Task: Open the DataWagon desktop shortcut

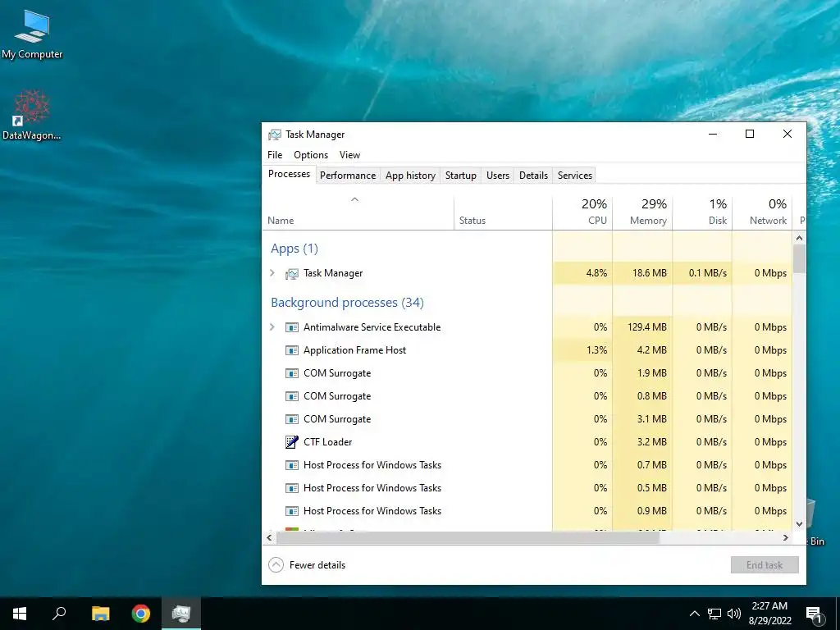Action: pos(32,116)
